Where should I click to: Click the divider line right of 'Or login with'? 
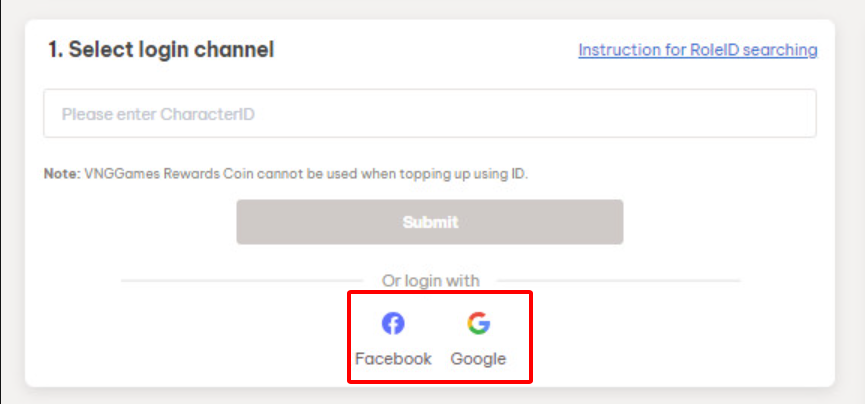coord(620,281)
